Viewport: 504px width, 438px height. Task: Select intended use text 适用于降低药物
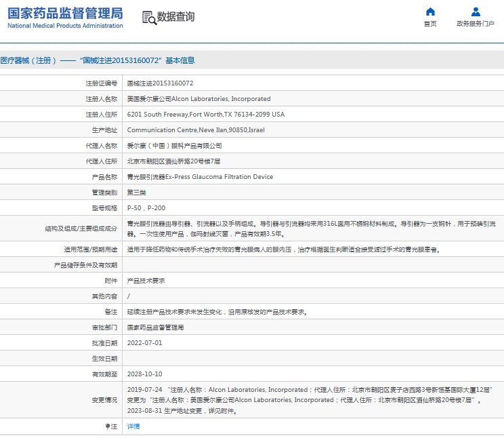click(283, 250)
